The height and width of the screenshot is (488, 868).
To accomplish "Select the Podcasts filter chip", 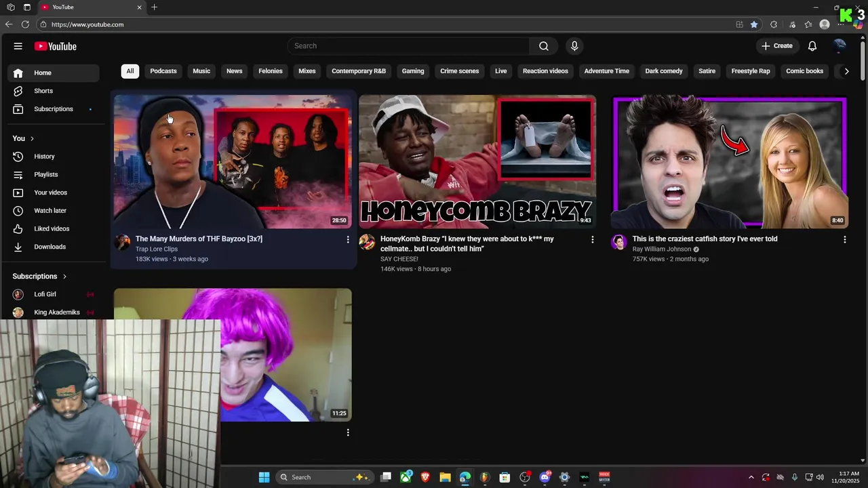I will [x=163, y=71].
